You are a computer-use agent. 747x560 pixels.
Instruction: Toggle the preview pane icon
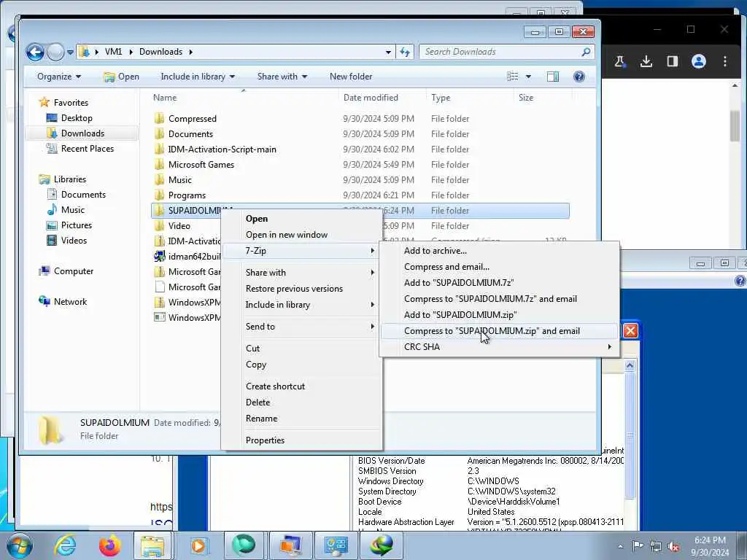pos(553,76)
